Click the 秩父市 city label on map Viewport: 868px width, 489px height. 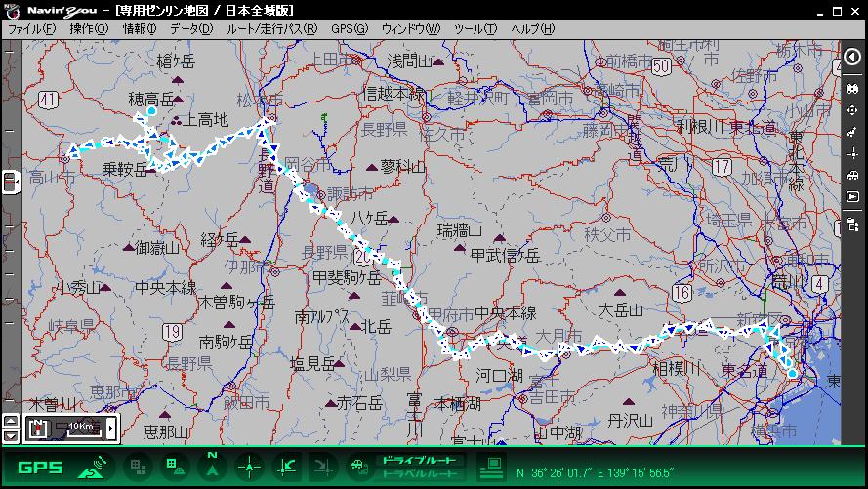click(607, 234)
